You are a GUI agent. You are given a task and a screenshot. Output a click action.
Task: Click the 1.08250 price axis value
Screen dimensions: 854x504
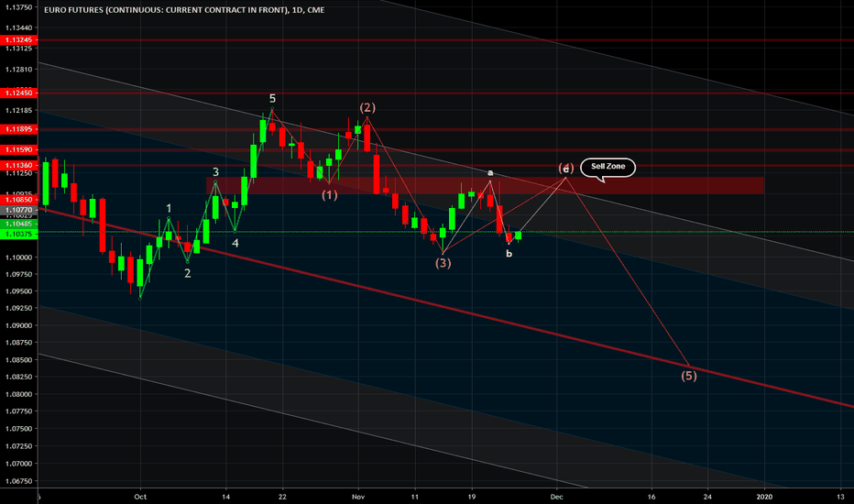pyautogui.click(x=18, y=377)
